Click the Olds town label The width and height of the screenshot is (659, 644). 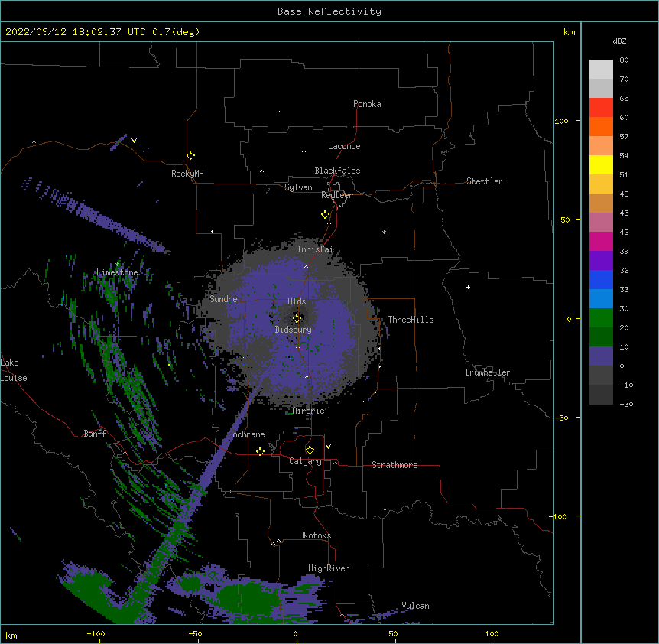(x=297, y=301)
